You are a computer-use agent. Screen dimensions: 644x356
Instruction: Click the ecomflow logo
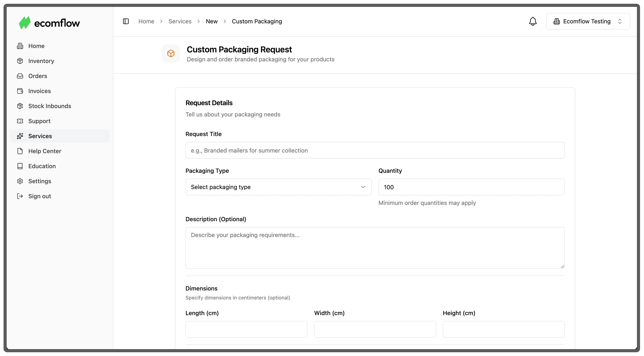[50, 23]
